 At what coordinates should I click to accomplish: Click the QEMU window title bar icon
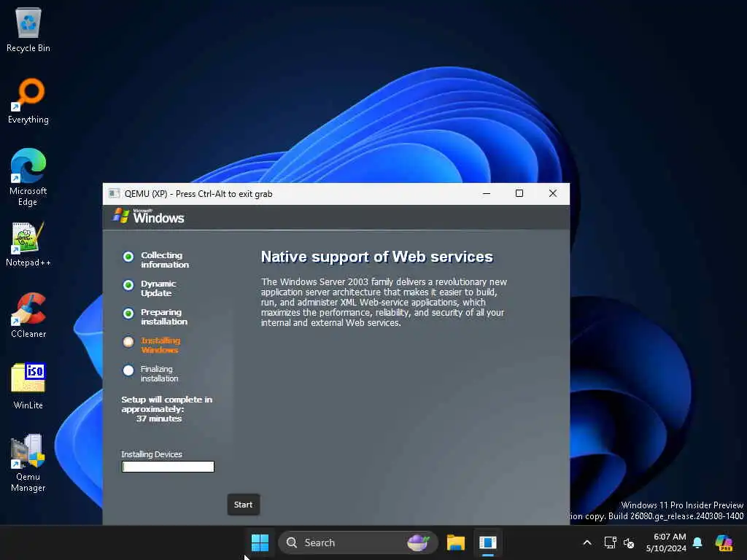(x=114, y=193)
